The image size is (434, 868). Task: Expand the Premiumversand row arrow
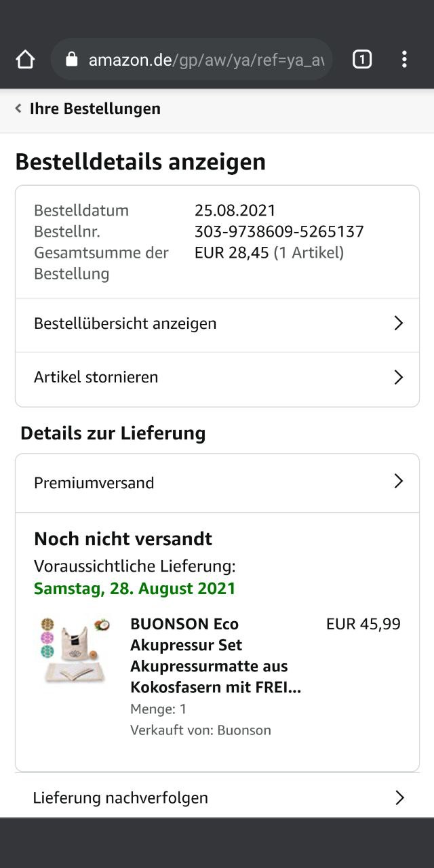click(x=399, y=481)
